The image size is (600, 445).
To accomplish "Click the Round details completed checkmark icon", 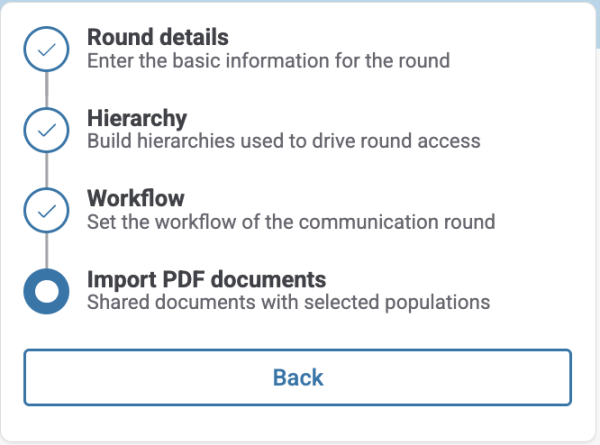I will (46, 50).
